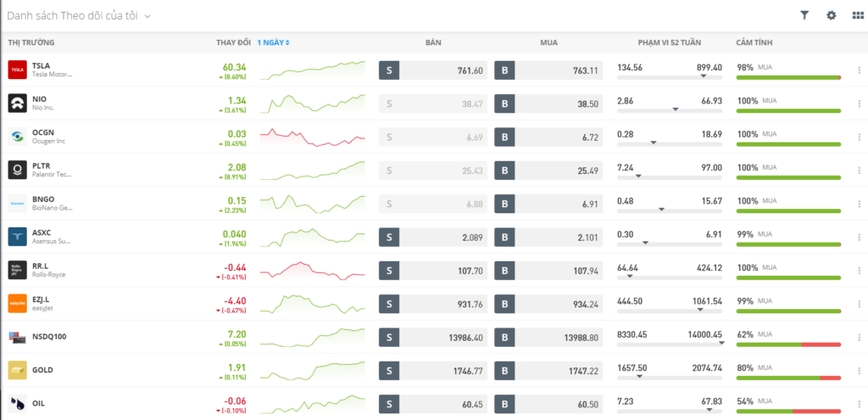Open GOLD one-day sparkline chart
The height and width of the screenshot is (420, 868).
coord(313,370)
